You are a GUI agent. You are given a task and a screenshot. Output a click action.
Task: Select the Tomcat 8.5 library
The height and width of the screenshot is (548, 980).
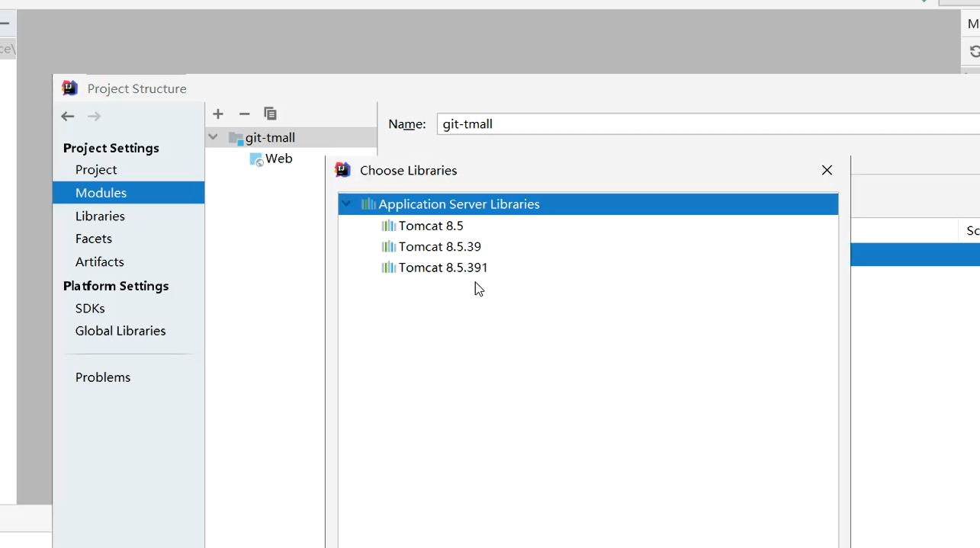coord(431,226)
